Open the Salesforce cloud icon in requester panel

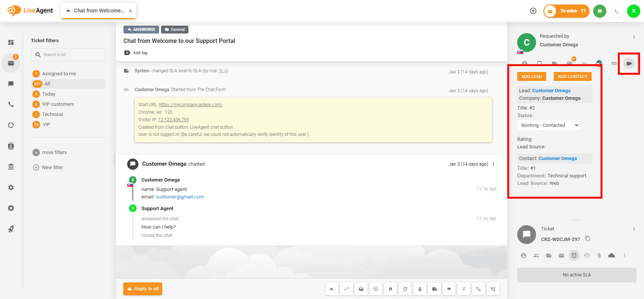tap(629, 63)
